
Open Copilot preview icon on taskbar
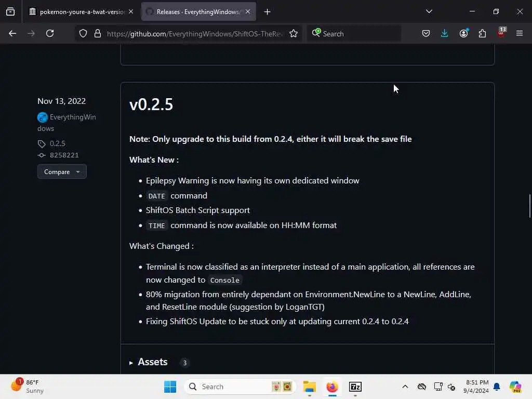(515, 387)
